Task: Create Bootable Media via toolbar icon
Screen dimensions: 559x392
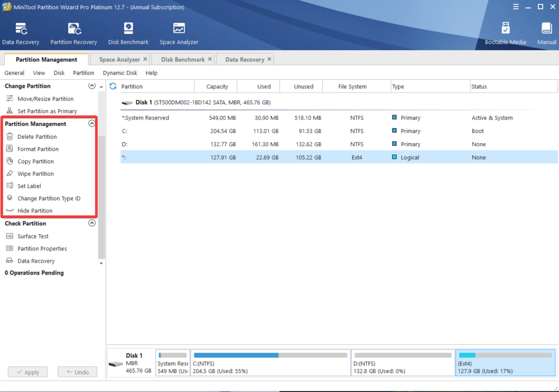Action: [x=505, y=28]
